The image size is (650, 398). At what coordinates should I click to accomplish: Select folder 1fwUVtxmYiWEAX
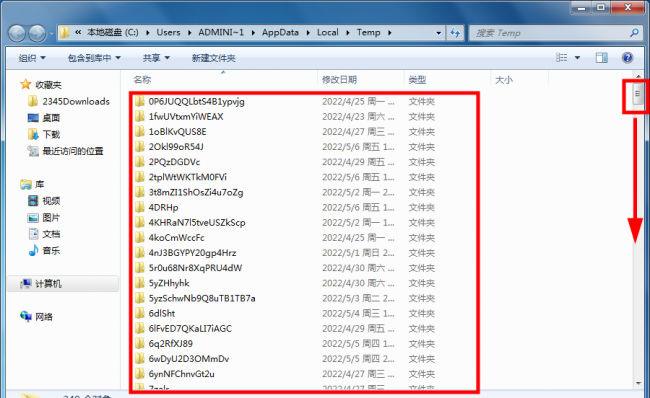click(x=186, y=116)
